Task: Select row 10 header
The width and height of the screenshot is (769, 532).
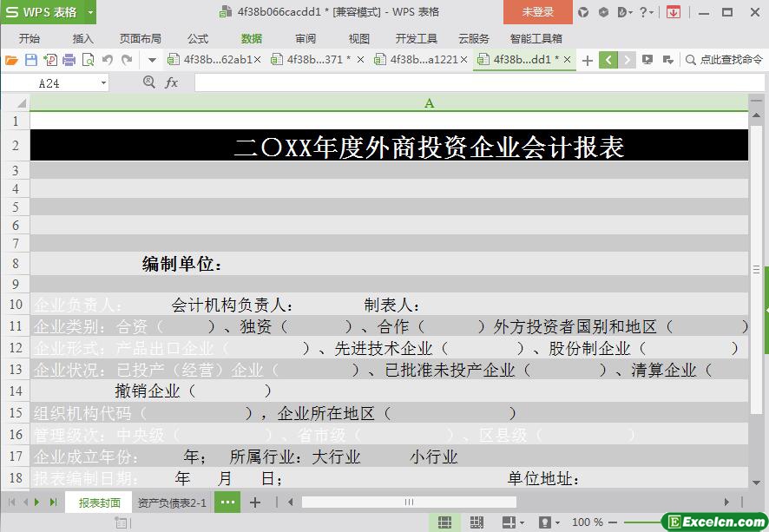Action: point(16,304)
